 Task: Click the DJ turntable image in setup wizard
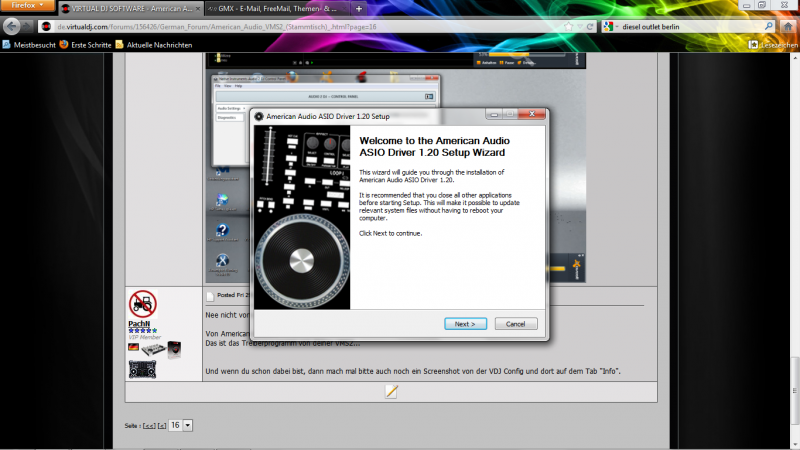pyautogui.click(x=302, y=217)
